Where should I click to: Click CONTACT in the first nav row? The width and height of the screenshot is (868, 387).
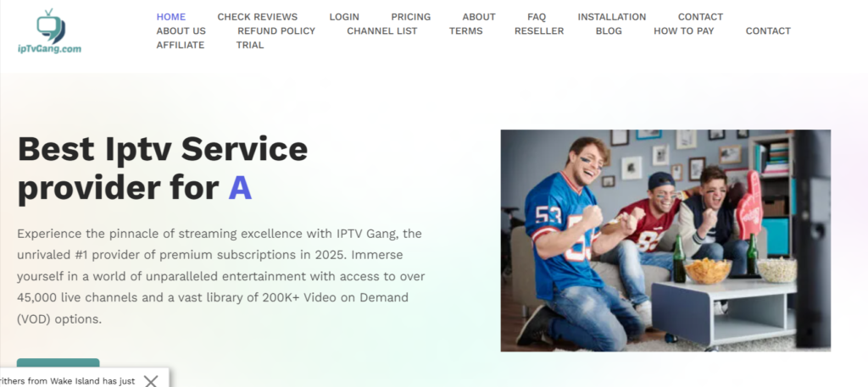tap(700, 17)
